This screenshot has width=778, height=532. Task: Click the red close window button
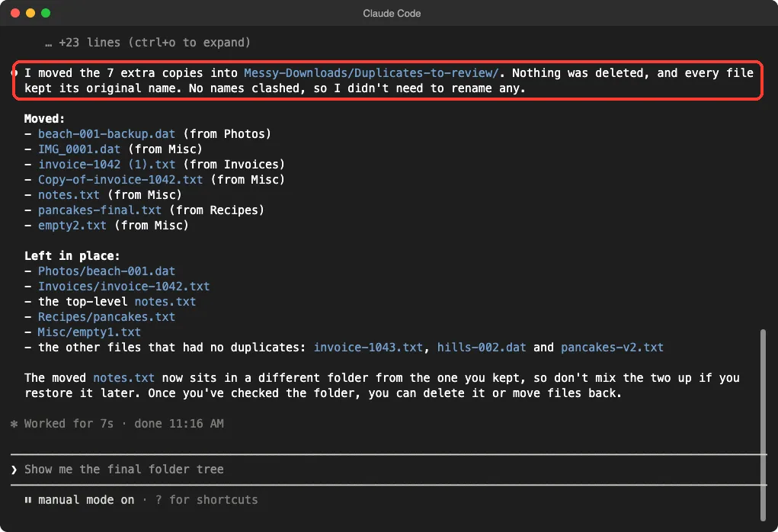coord(15,13)
